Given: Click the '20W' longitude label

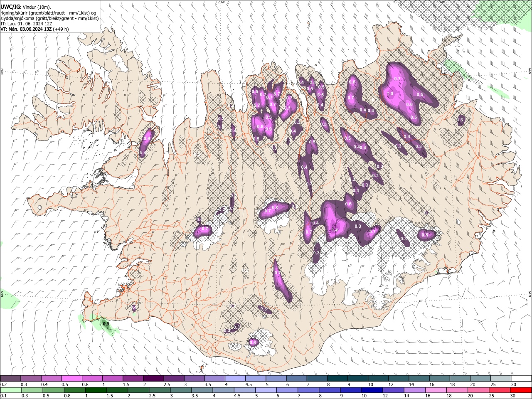Looking at the screenshot, I should pyautogui.click(x=222, y=2).
